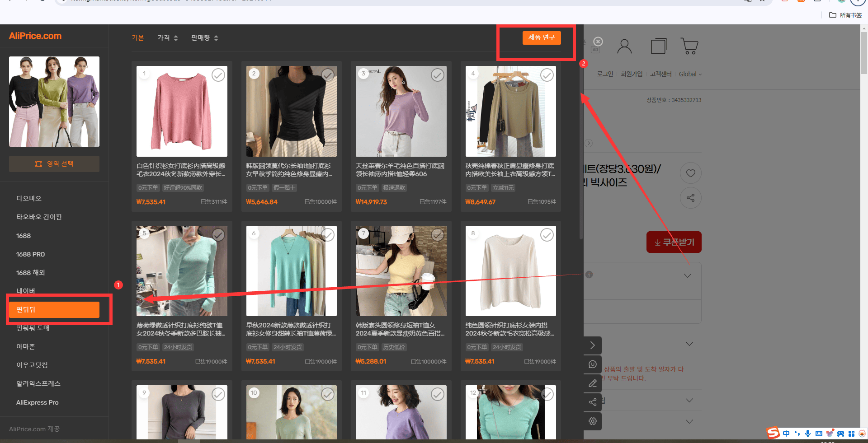The width and height of the screenshot is (868, 443).
Task: Toggle the checkmark on product 1
Action: [x=218, y=75]
